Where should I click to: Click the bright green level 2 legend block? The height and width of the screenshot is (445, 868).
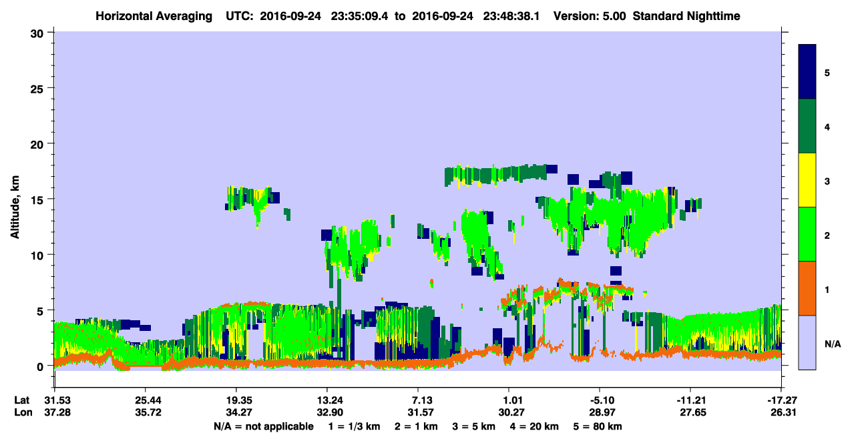coord(808,234)
